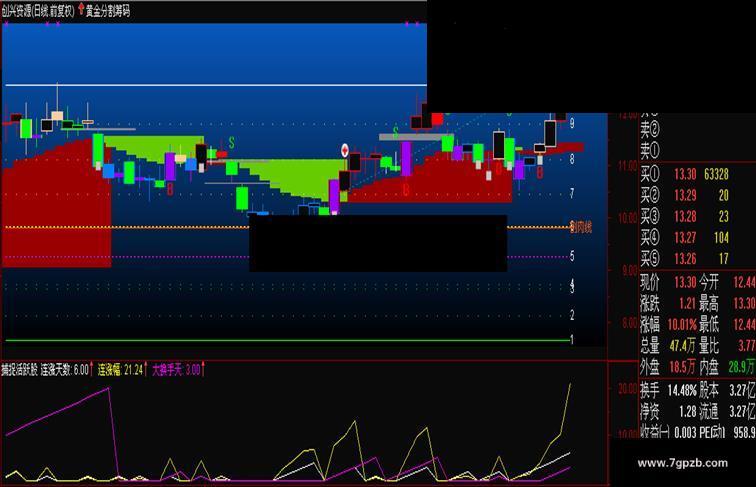Select the 涨幅 percentage 10.01%

point(682,325)
